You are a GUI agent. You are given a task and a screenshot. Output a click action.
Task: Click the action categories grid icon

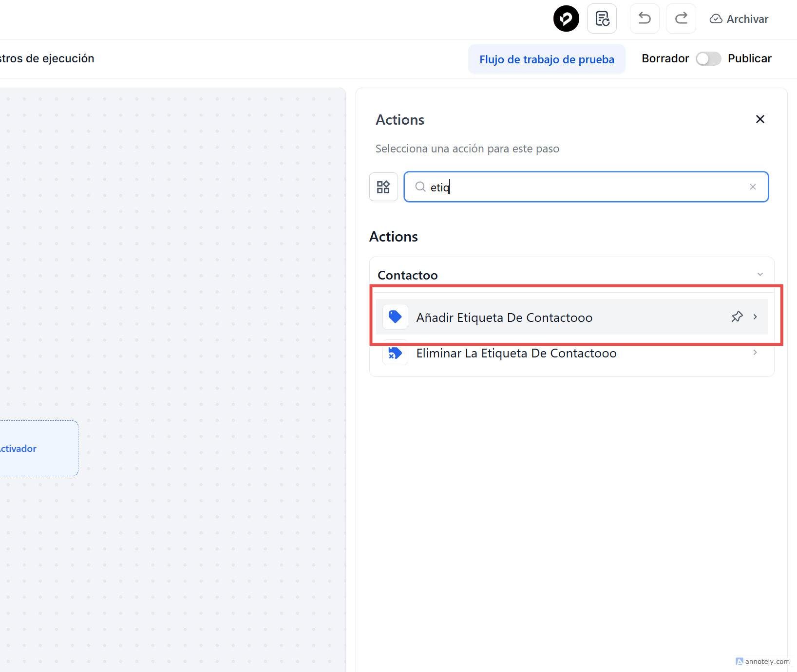tap(383, 187)
